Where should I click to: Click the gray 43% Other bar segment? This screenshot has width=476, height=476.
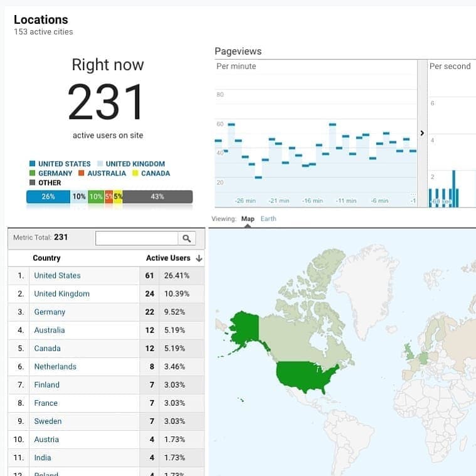tap(157, 197)
